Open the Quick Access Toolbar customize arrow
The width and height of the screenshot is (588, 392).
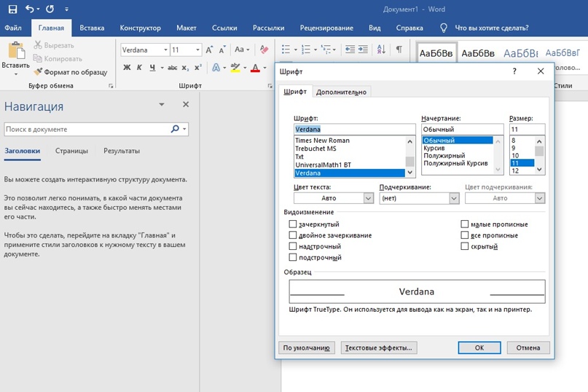click(66, 9)
